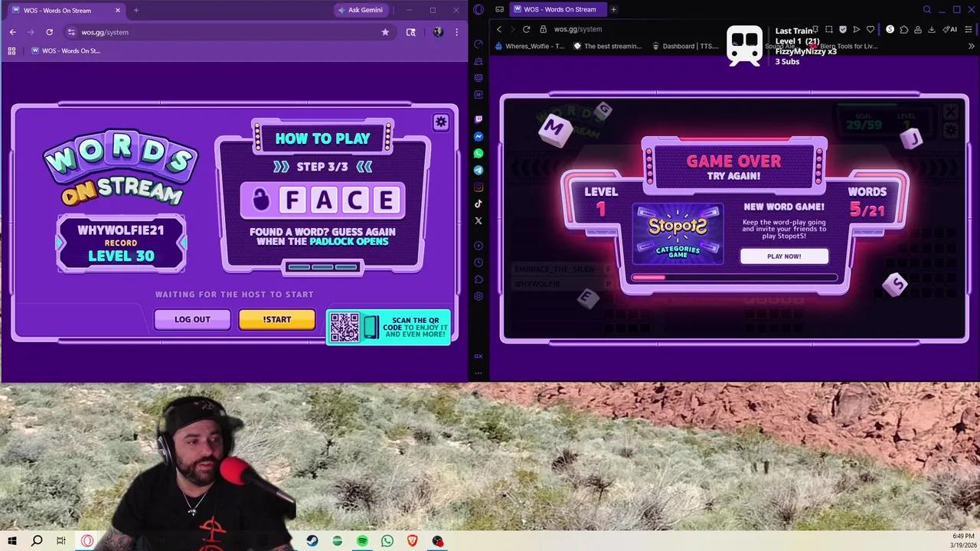The image size is (980, 551).
Task: Open Windows Start menu
Action: pos(11,541)
